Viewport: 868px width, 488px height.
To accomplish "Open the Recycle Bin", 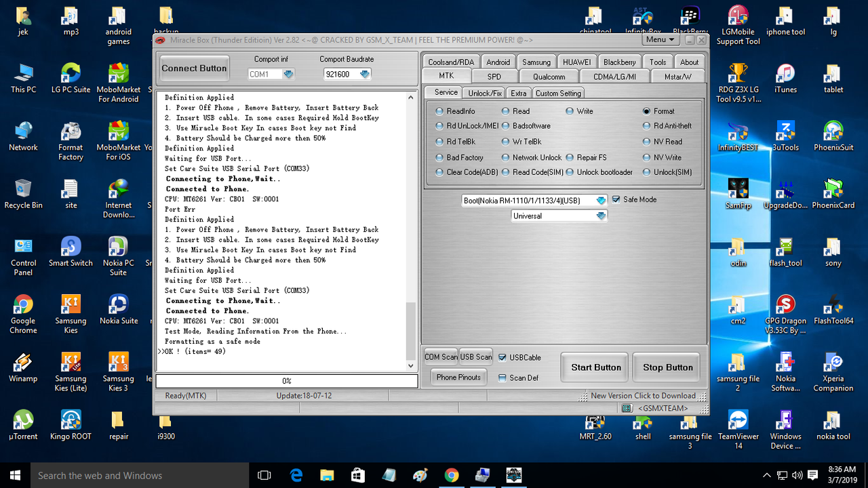I will [x=23, y=195].
